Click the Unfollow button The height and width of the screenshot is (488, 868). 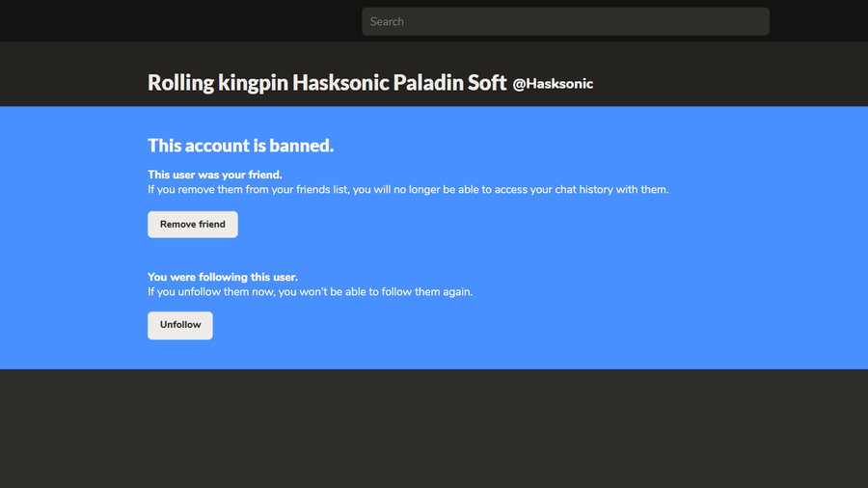coord(180,325)
